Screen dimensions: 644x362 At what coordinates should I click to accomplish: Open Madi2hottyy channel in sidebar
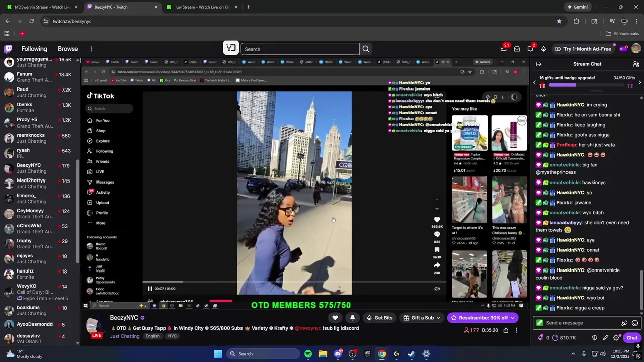coord(40,183)
